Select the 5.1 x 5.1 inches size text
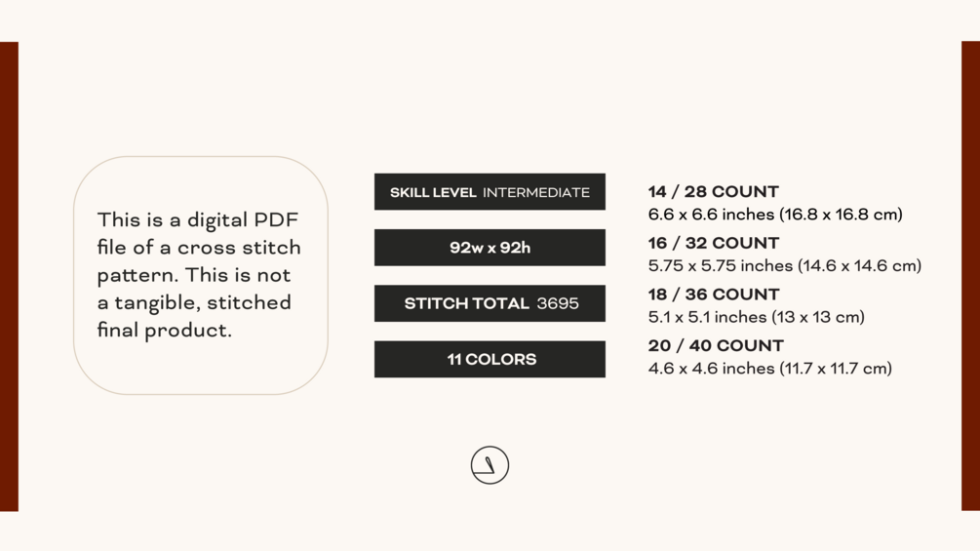 coord(756,317)
